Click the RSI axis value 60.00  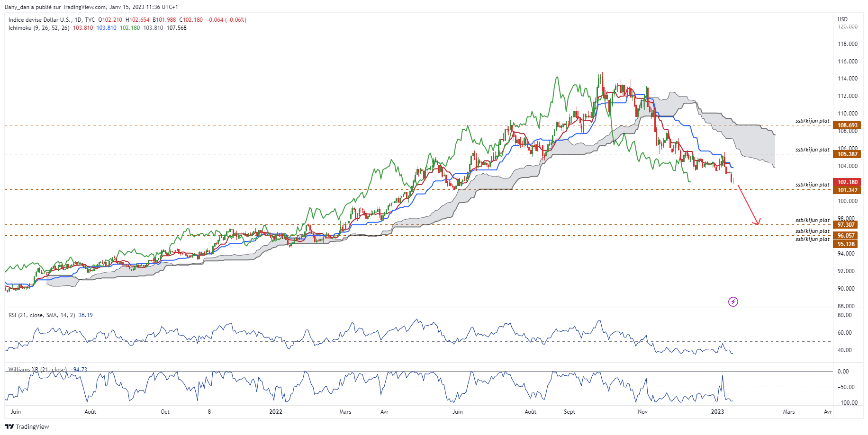point(845,333)
